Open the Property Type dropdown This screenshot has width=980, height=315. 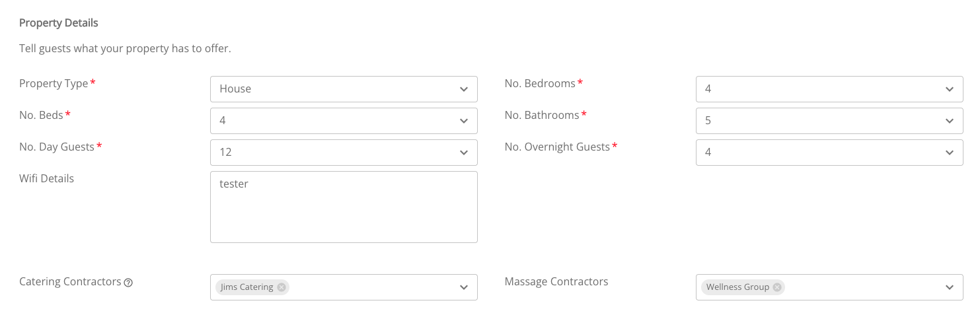(x=344, y=89)
